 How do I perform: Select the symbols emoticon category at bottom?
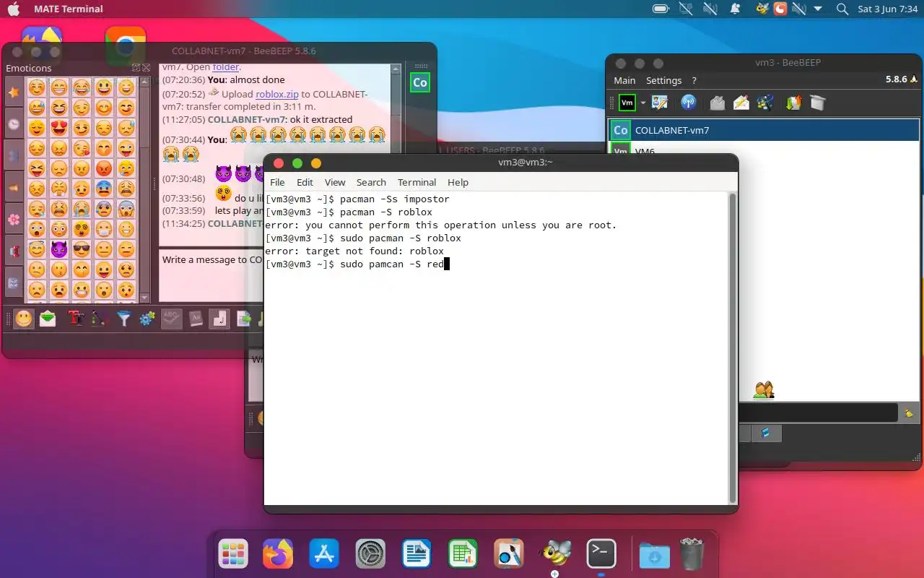click(x=14, y=283)
